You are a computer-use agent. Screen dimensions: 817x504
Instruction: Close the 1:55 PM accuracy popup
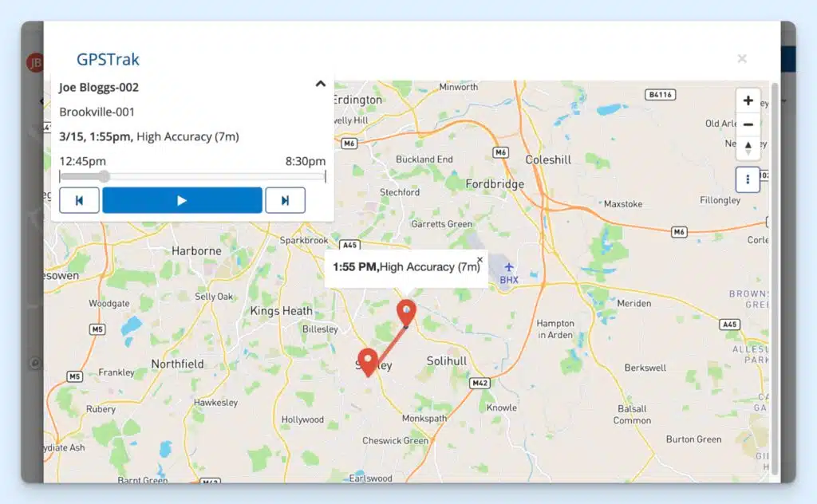[x=480, y=258]
